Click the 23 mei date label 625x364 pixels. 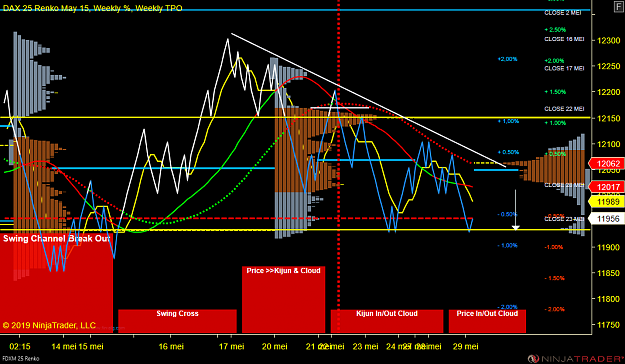[366, 346]
